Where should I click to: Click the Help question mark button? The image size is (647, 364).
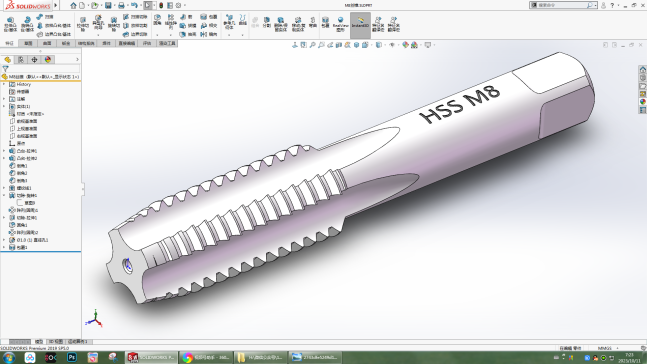click(612, 5)
